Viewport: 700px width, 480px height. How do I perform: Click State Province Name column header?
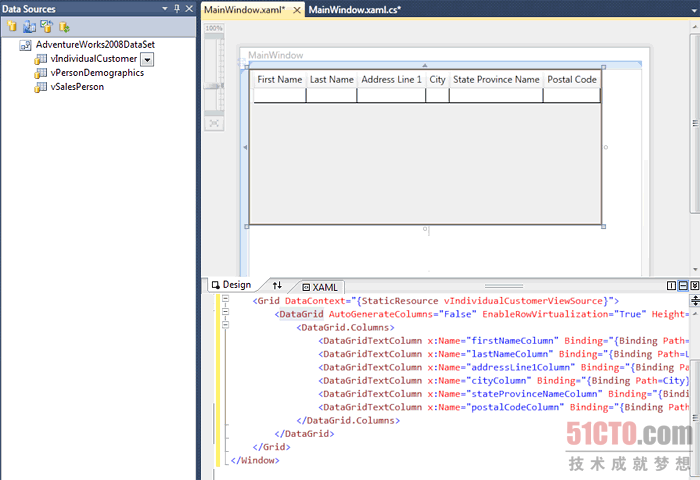click(496, 79)
